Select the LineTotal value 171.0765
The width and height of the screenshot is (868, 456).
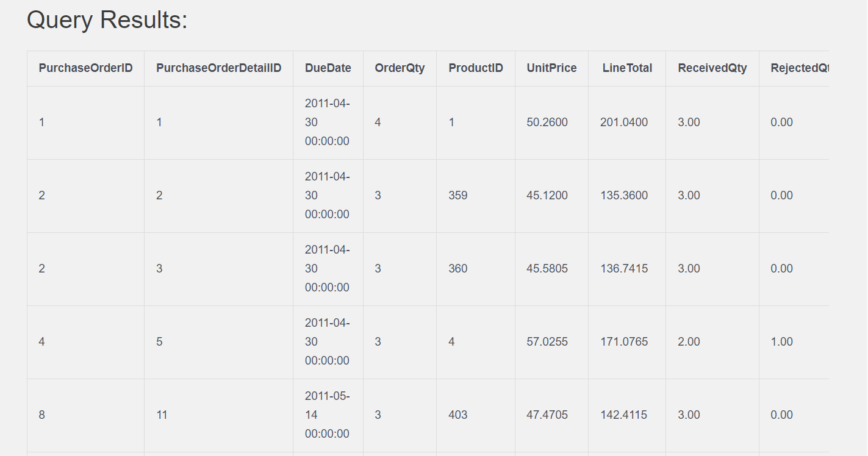point(623,342)
